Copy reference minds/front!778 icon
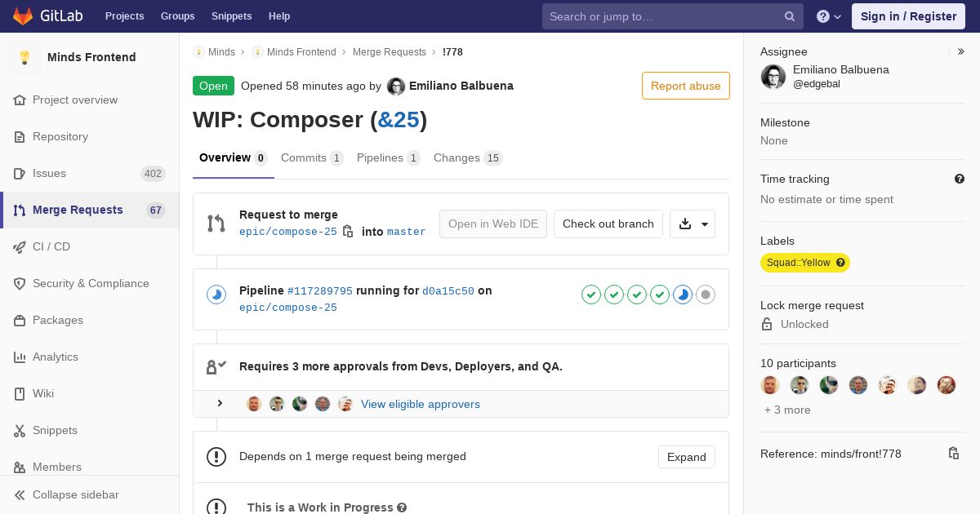 tap(953, 454)
